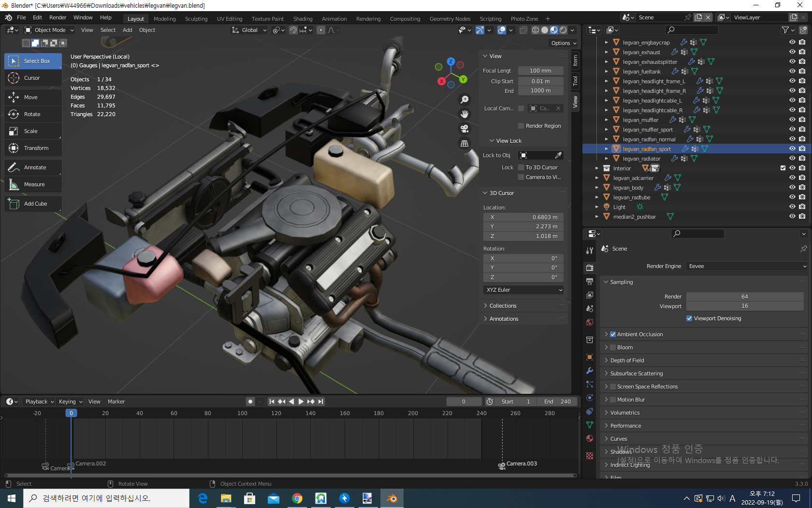The width and height of the screenshot is (812, 508).
Task: Hide legvan_radiator with eye icon
Action: pyautogui.click(x=792, y=158)
